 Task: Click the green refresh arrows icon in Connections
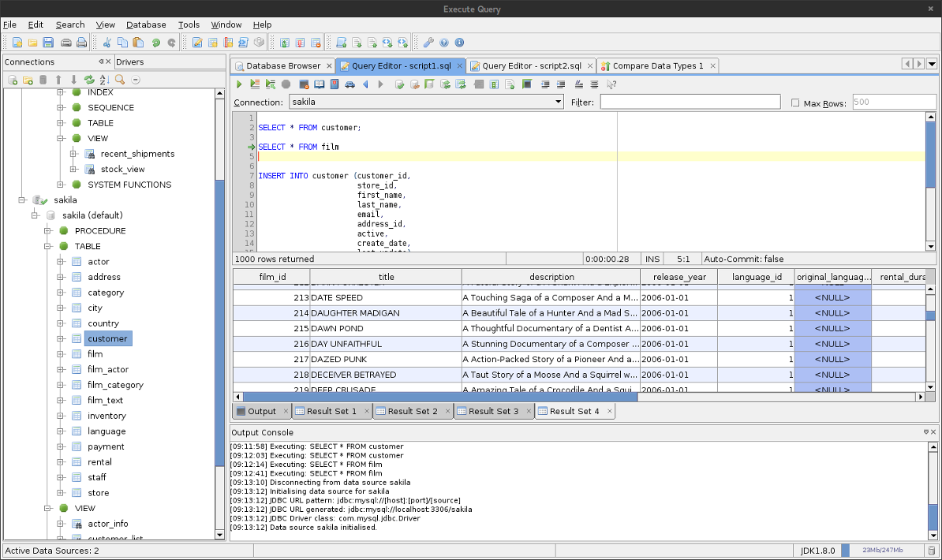coord(89,80)
